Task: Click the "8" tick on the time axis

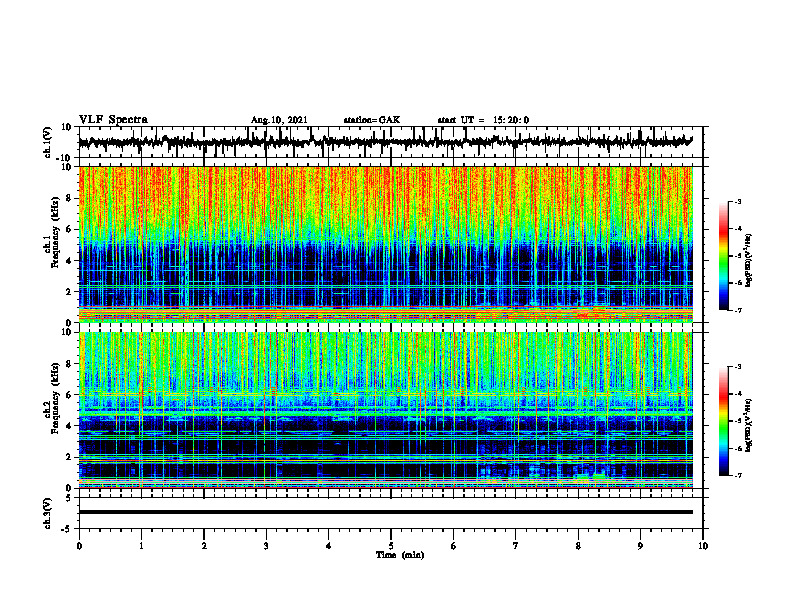Action: point(578,546)
